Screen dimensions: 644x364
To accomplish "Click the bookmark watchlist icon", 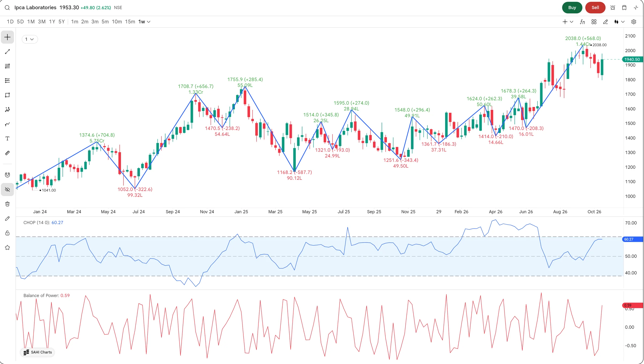I will pos(624,8).
